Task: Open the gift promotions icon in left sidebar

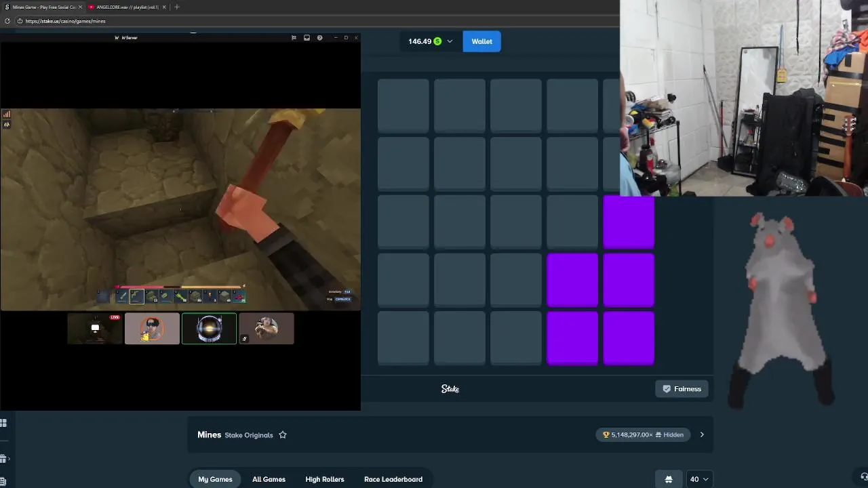Action: tap(3, 459)
